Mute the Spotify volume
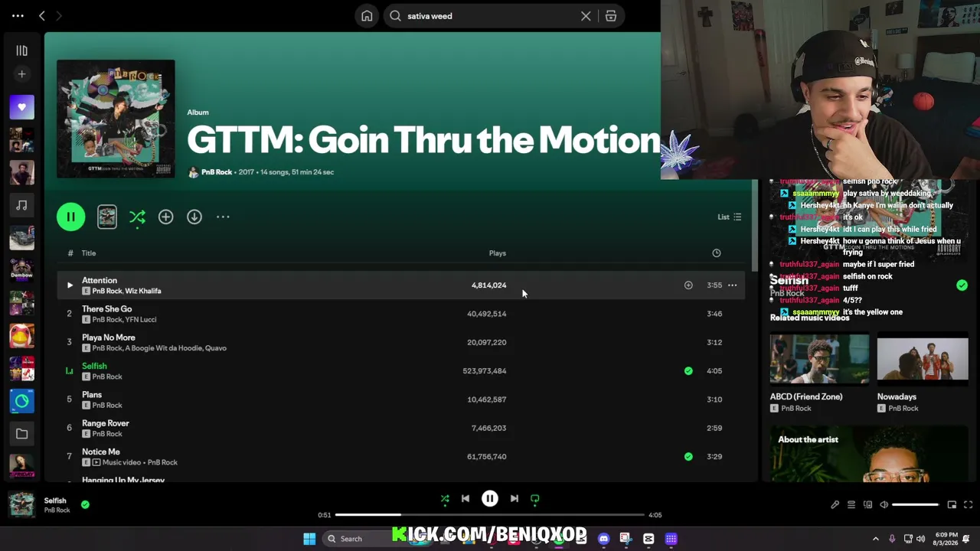 (x=884, y=505)
